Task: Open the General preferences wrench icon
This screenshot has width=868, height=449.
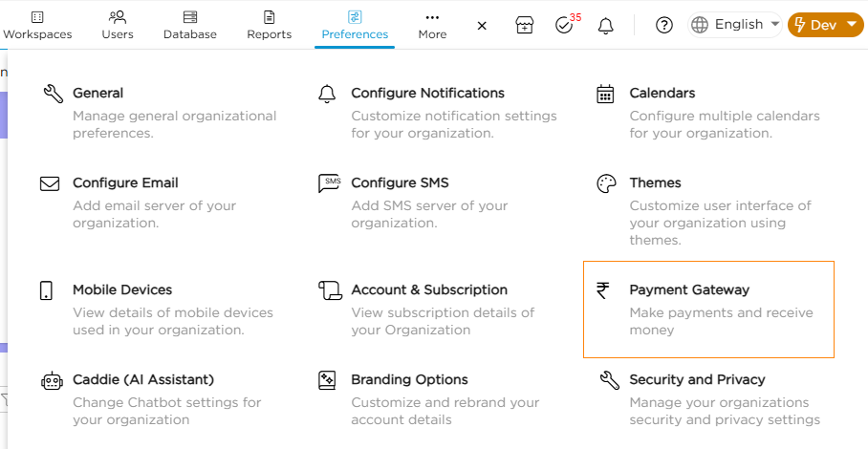Action: pyautogui.click(x=53, y=94)
